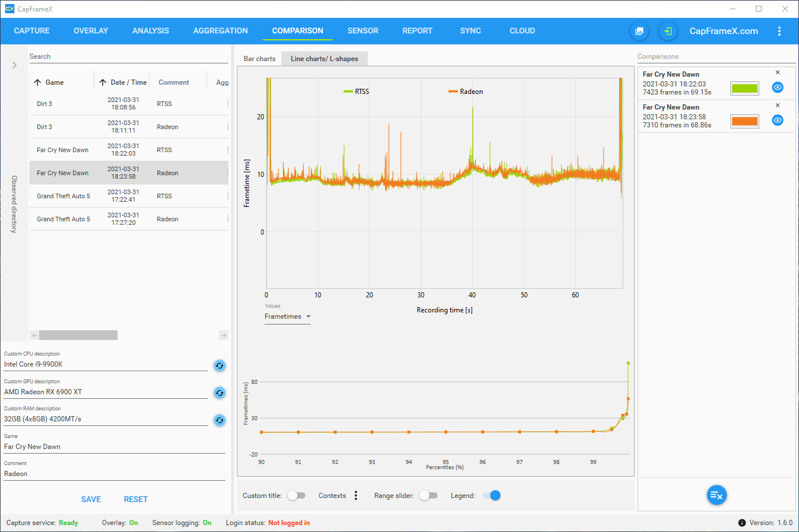Remove the 18:23:58 Far Cry comparison

(778, 105)
